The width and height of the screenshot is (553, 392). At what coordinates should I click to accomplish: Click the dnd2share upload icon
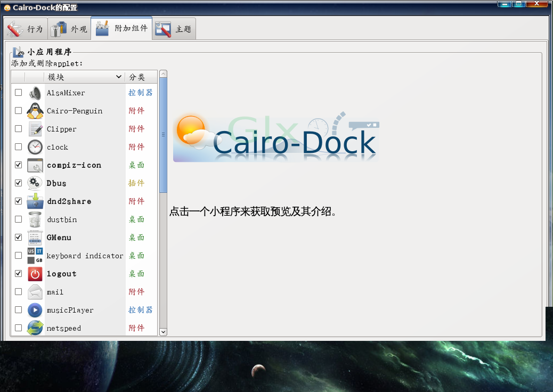[35, 201]
